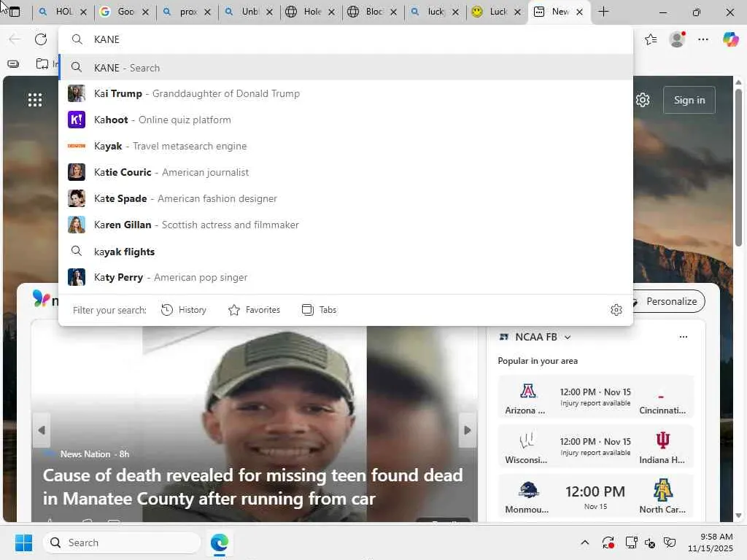
Task: Click the page vertical scrollbar thumb
Action: tap(738, 167)
